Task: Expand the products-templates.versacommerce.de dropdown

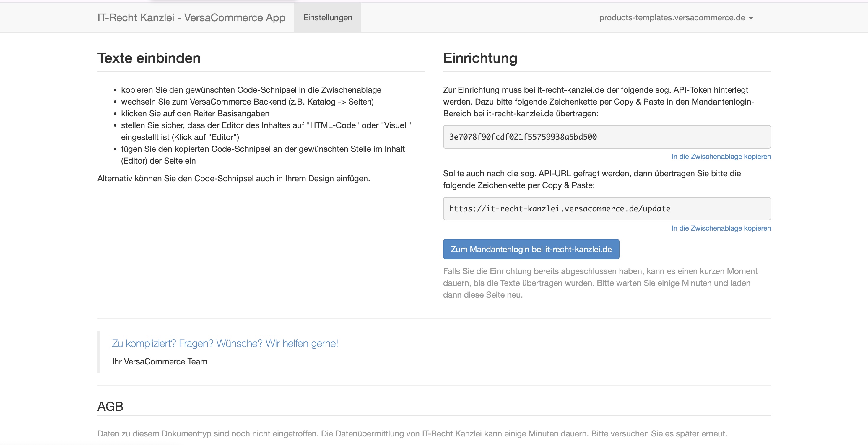Action: tap(676, 17)
